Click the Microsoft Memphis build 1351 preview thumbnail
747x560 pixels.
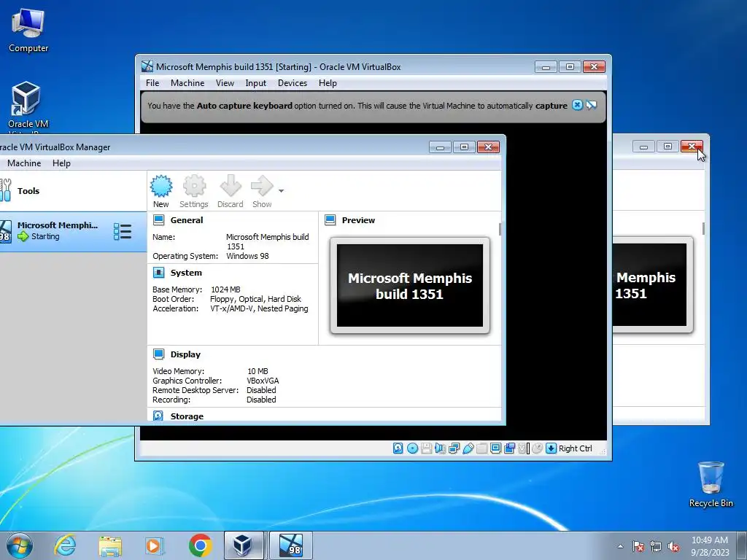(x=410, y=286)
